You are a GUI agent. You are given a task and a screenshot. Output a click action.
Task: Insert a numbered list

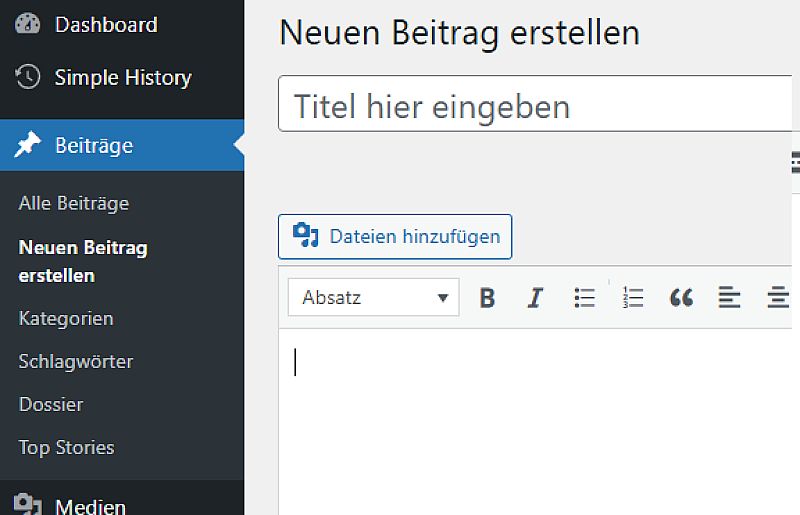click(632, 298)
